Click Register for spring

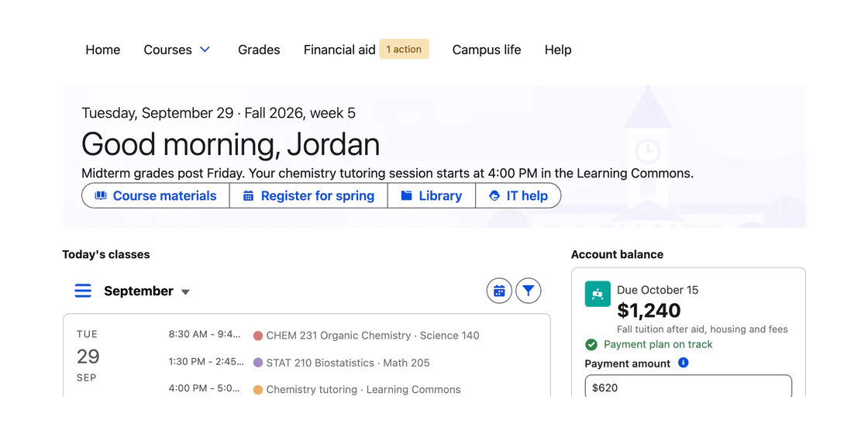308,196
